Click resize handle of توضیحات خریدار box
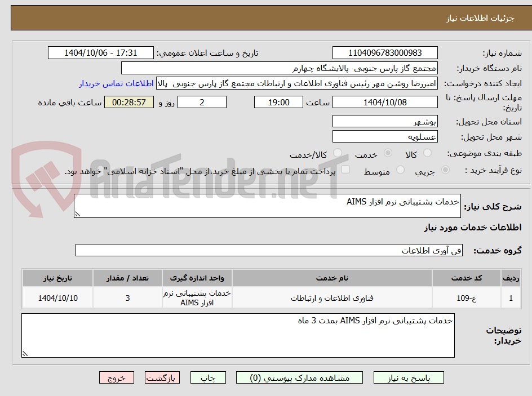Viewport: 532px width, 396px height. (x=25, y=354)
